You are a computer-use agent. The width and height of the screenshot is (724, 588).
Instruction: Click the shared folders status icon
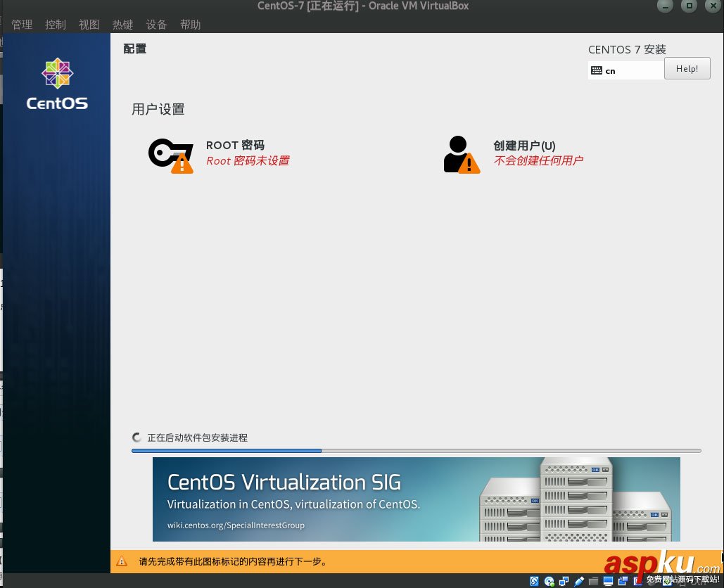(593, 582)
